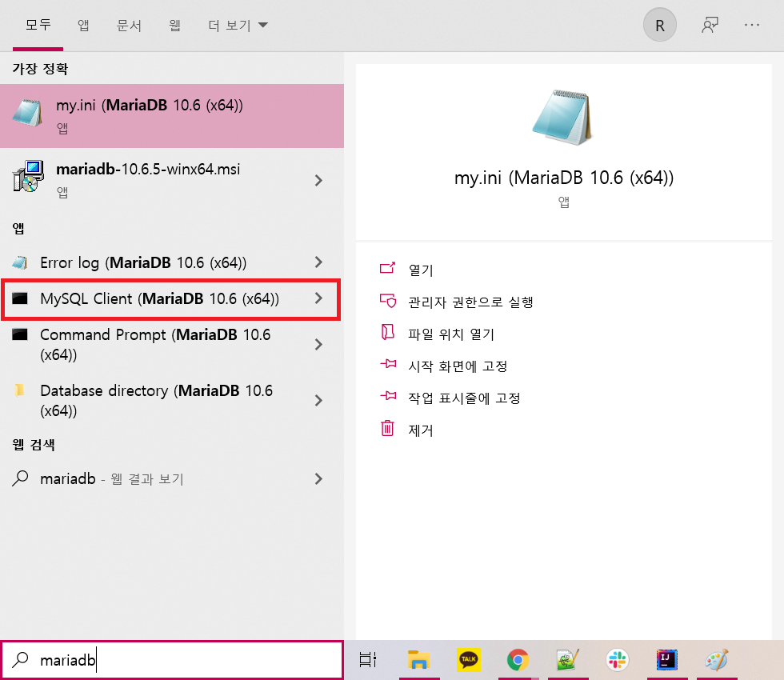This screenshot has width=784, height=680.
Task: Expand arrow next to MySQL Client result
Action: (318, 298)
